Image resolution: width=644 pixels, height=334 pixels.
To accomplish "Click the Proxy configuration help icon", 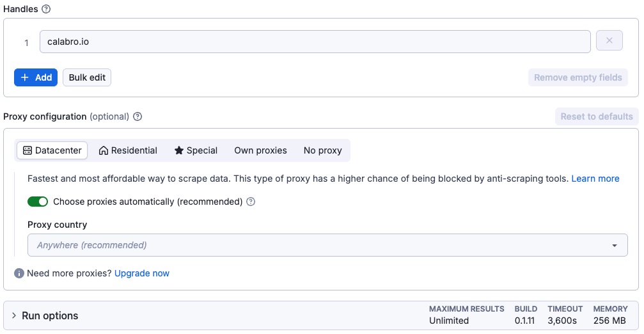I will click(137, 117).
